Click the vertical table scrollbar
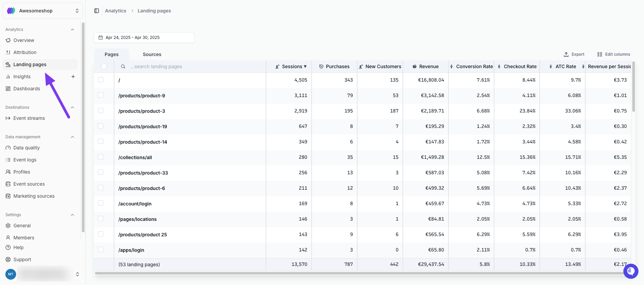The width and height of the screenshot is (644, 285). [633, 87]
